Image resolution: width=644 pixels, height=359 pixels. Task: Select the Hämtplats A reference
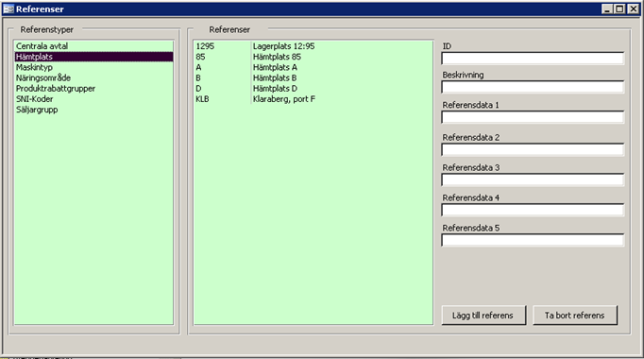tap(313, 67)
